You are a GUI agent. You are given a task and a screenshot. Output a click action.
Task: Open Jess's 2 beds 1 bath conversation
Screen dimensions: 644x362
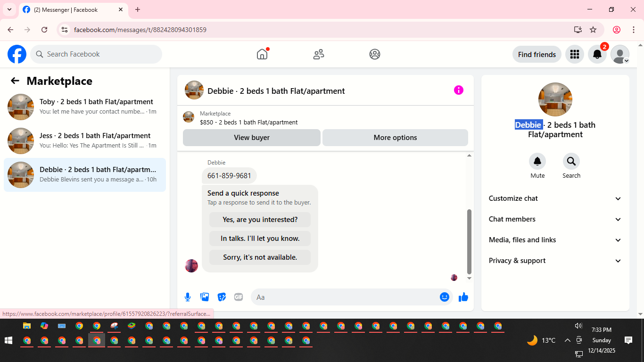click(x=85, y=141)
